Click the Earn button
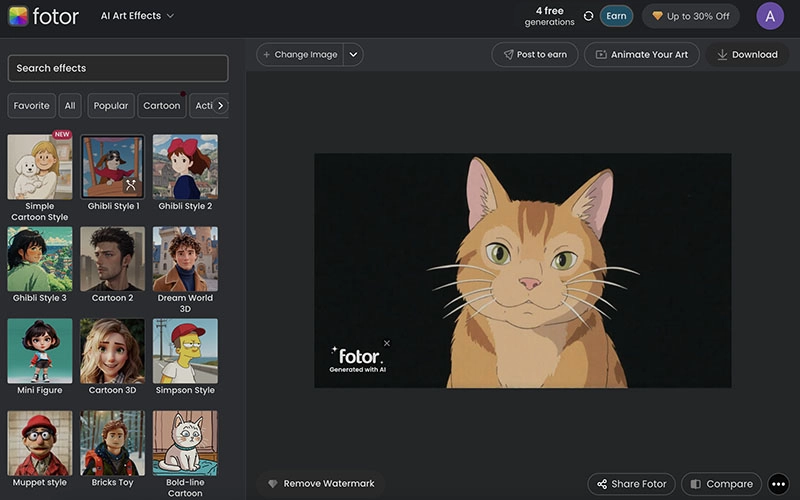 [616, 16]
